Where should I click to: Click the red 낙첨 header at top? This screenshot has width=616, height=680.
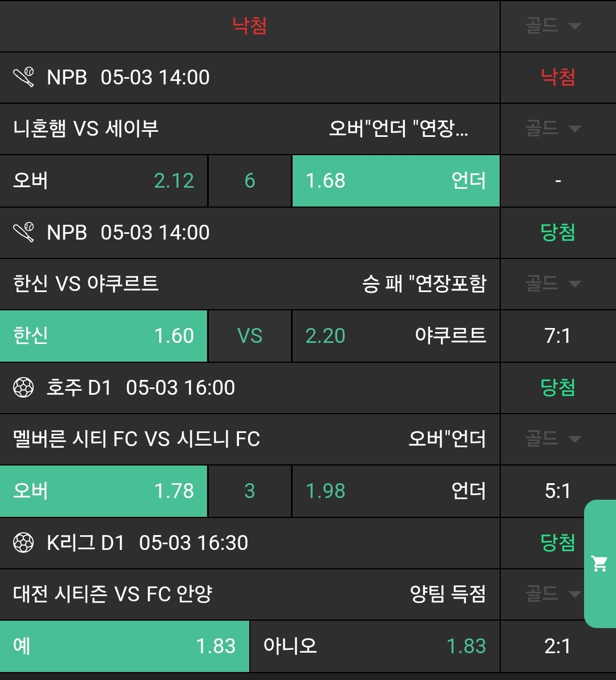pos(249,26)
